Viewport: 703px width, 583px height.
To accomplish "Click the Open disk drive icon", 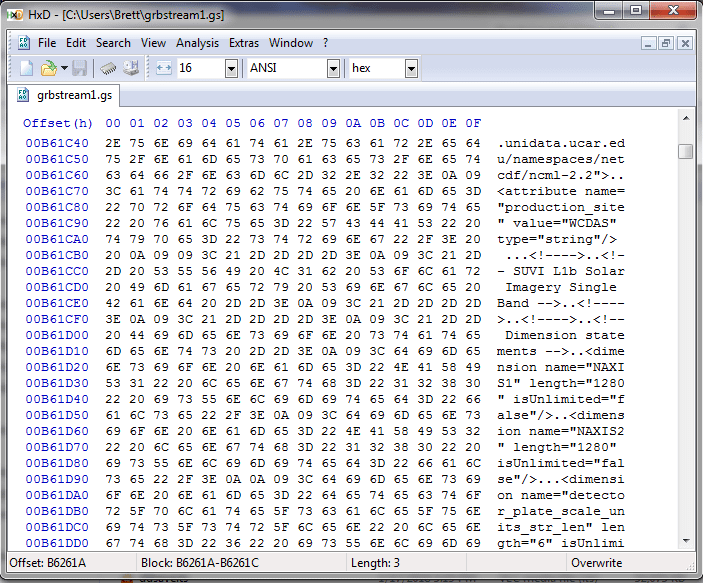I will pyautogui.click(x=131, y=68).
